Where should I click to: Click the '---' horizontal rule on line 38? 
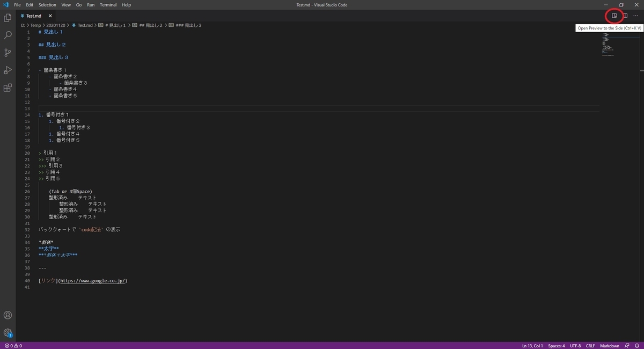click(42, 267)
